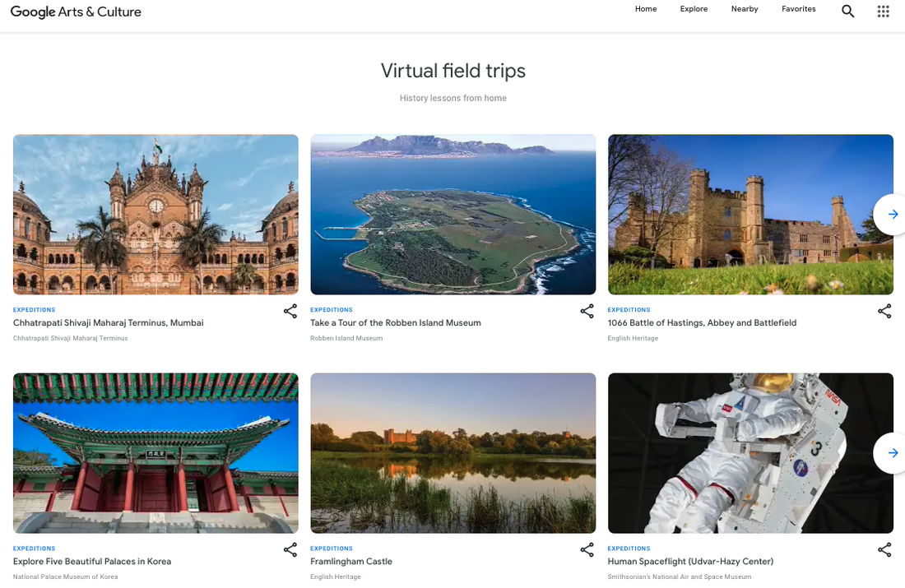Image resolution: width=905 pixels, height=588 pixels.
Task: Open the 'Framlingham Castle' title link
Action: (x=351, y=562)
